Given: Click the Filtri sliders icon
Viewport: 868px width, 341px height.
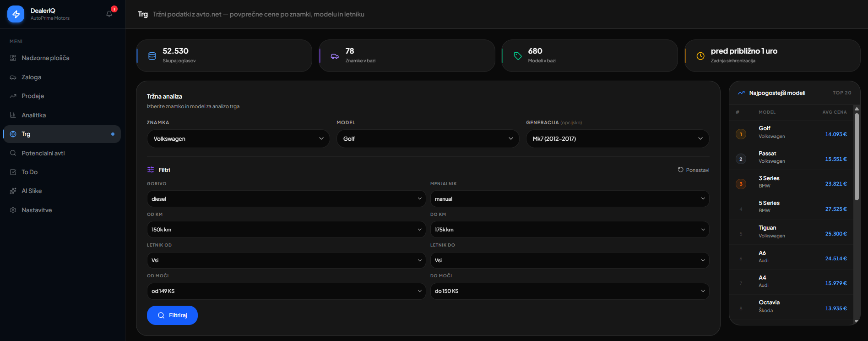Looking at the screenshot, I should pyautogui.click(x=151, y=170).
